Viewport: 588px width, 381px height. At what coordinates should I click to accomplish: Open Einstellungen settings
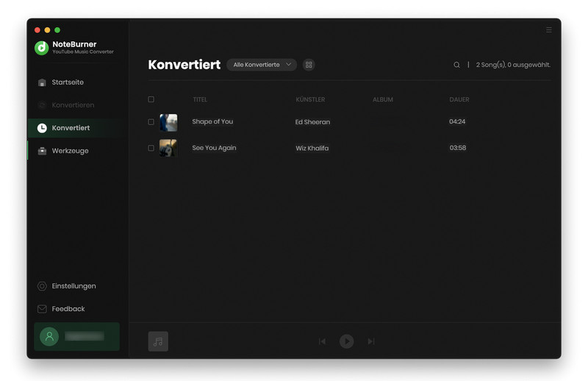pyautogui.click(x=73, y=286)
